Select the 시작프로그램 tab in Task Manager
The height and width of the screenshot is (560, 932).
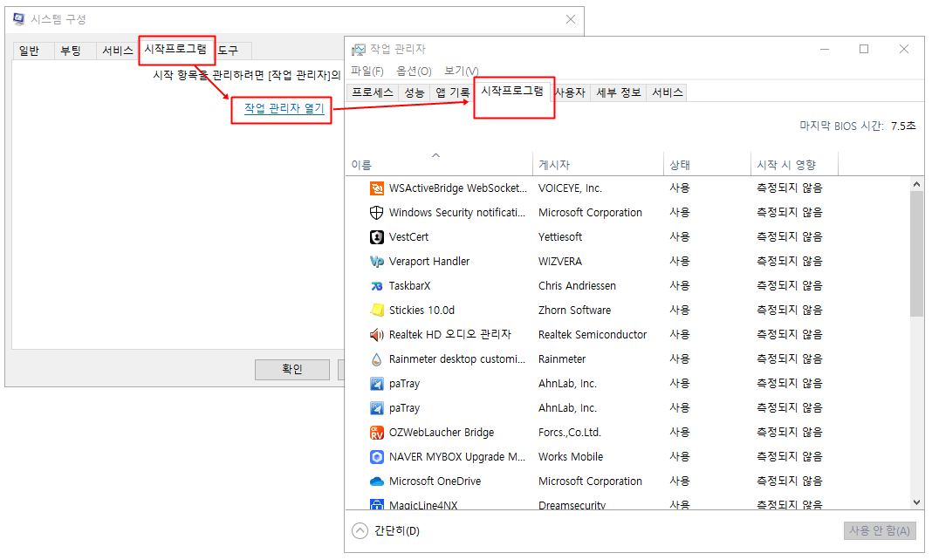point(512,92)
